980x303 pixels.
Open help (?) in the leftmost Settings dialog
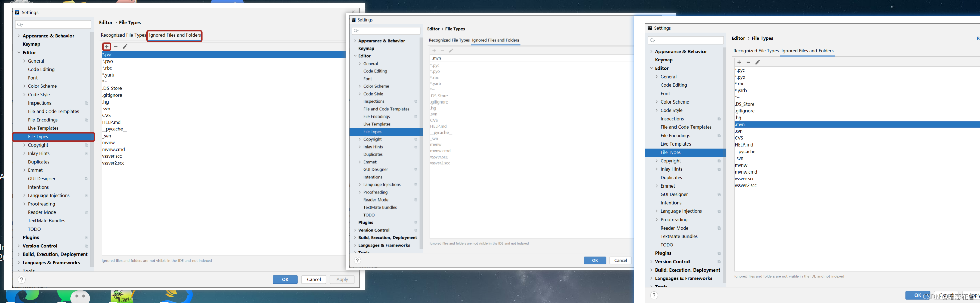point(22,280)
